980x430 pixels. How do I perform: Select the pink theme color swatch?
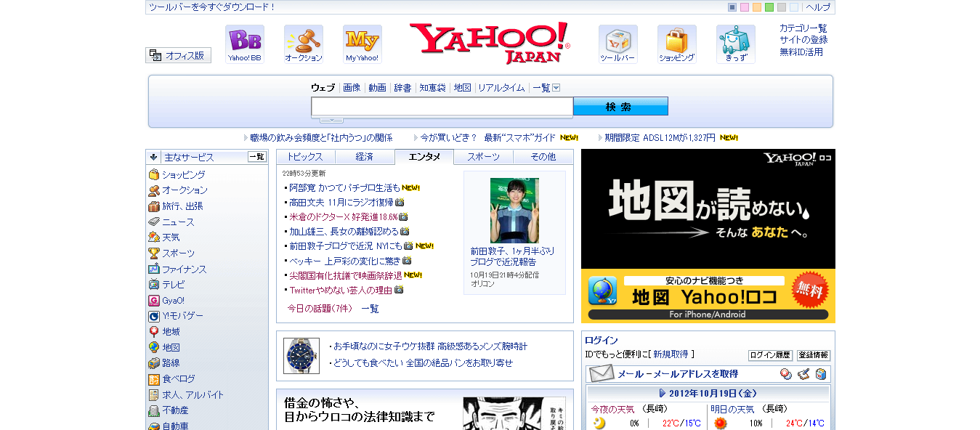click(x=745, y=7)
